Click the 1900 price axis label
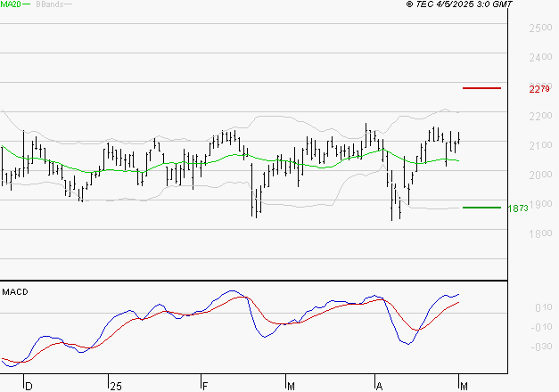Viewport: 559px width, 392px height. [x=540, y=204]
